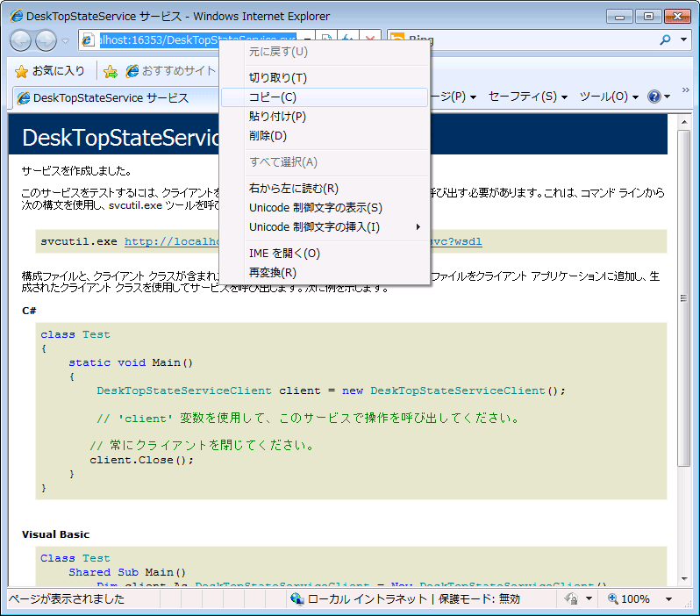Viewport: 700px width, 616px height.
Task: Choose 切り取り(T) in context menu
Action: (325, 78)
